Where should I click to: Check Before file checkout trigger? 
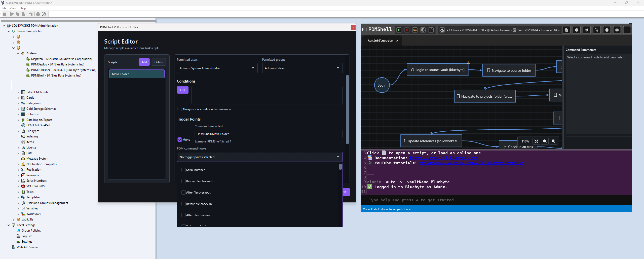point(183,181)
